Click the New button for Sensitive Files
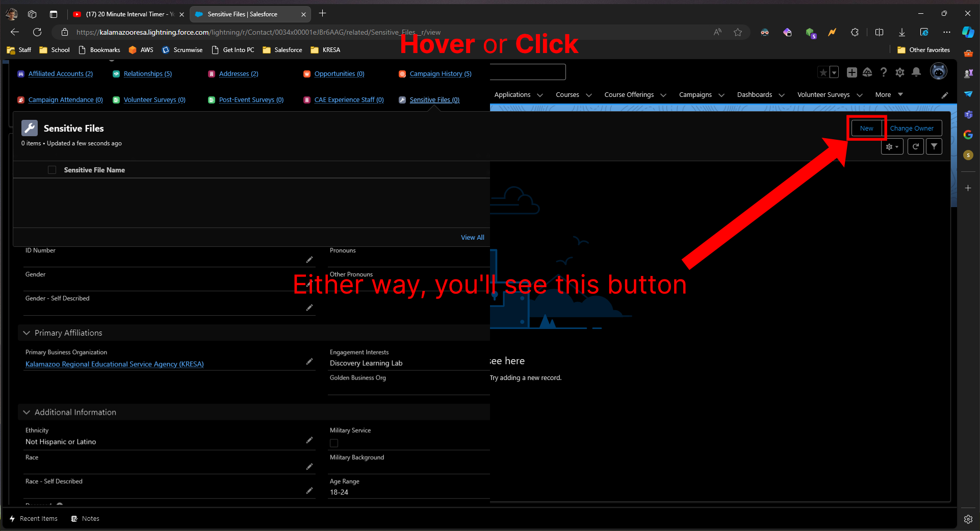Screen dimensions: 980x531 tap(866, 128)
